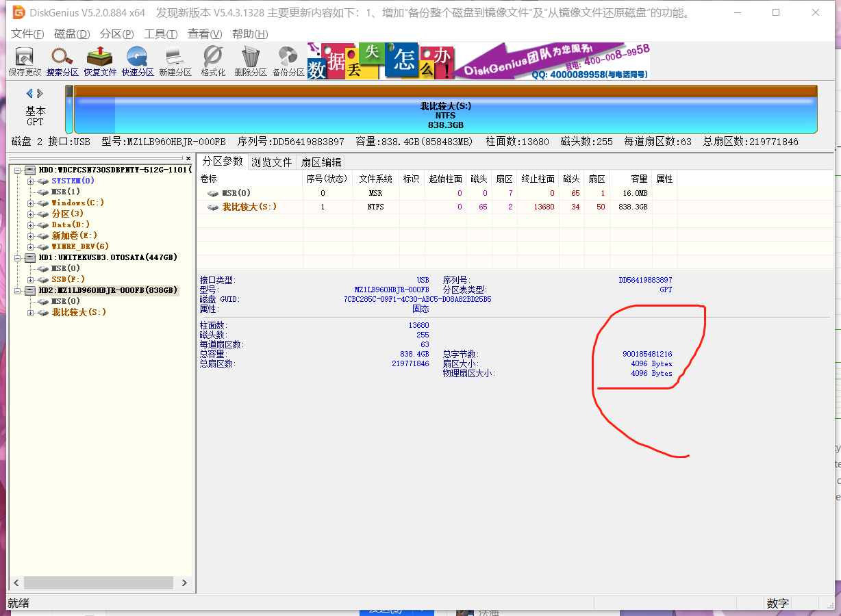Open the 备份分区 backup partition tool
This screenshot has width=841, height=616.
287,61
